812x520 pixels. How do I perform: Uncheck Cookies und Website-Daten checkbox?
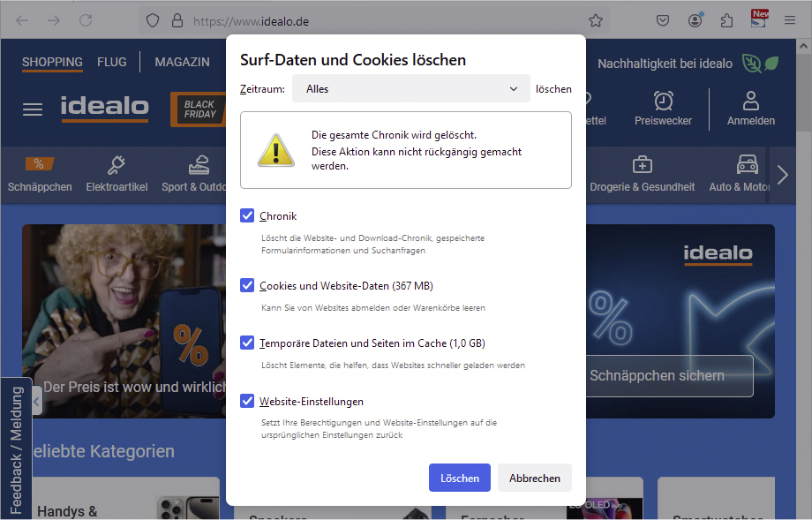pyautogui.click(x=247, y=285)
